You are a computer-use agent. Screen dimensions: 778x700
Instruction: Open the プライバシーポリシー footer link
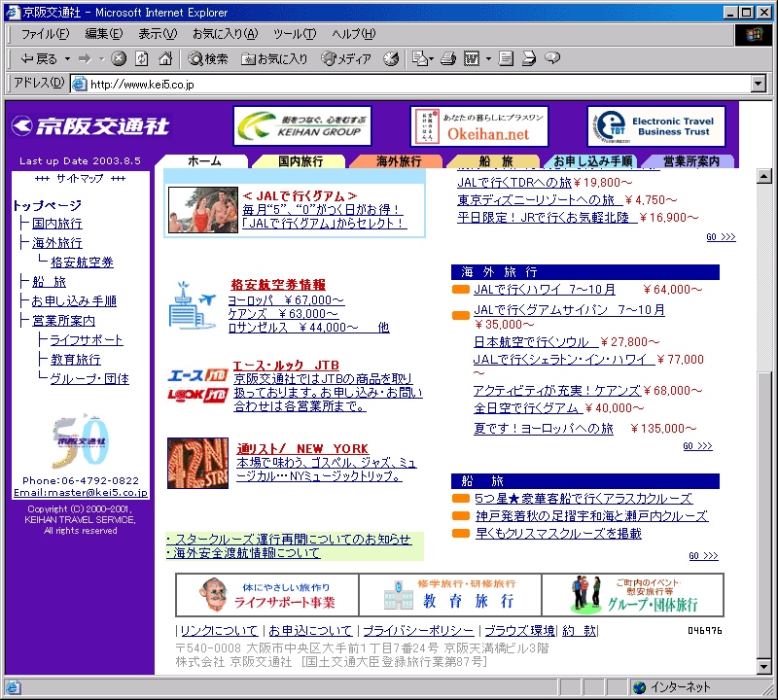[x=418, y=631]
